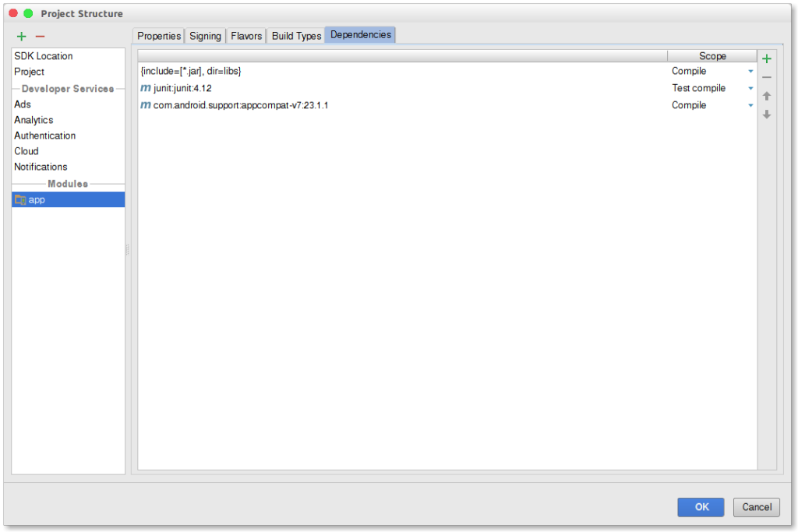Open the Test compile scope dropdown for junit
This screenshot has height=532, width=798.
tap(750, 89)
